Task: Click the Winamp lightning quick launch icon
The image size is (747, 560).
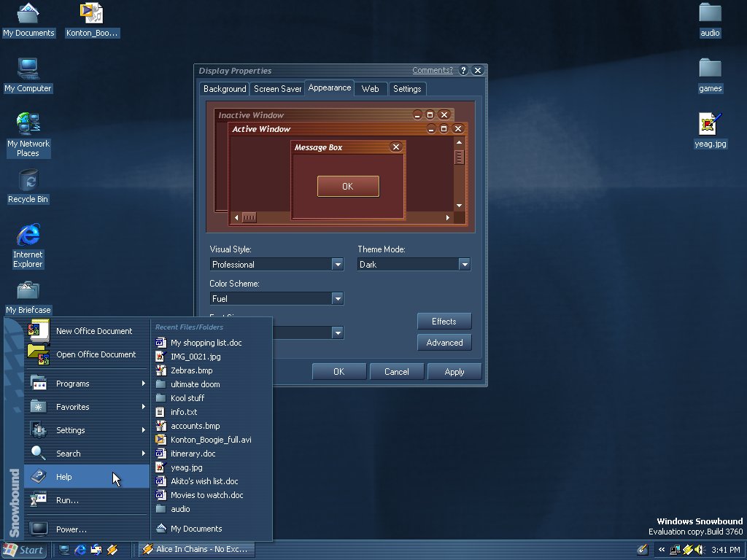Action: pos(112,550)
